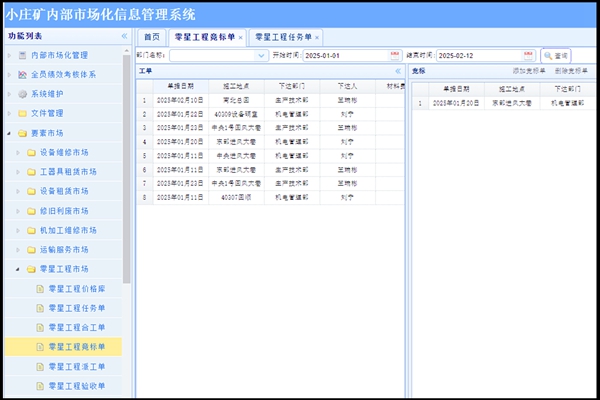Open calendar picker for 开始时间 field
The width and height of the screenshot is (600, 400).
click(393, 56)
